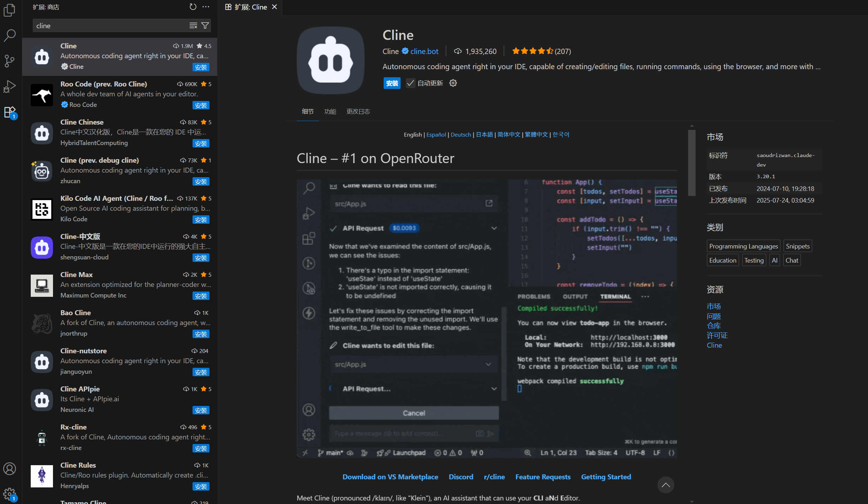Click the scroll-to-top chevron button
Screen dimensions: 868x504
pyautogui.click(x=666, y=485)
